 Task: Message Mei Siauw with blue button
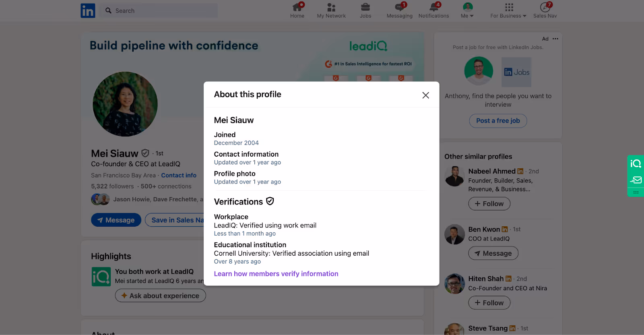[x=116, y=220]
